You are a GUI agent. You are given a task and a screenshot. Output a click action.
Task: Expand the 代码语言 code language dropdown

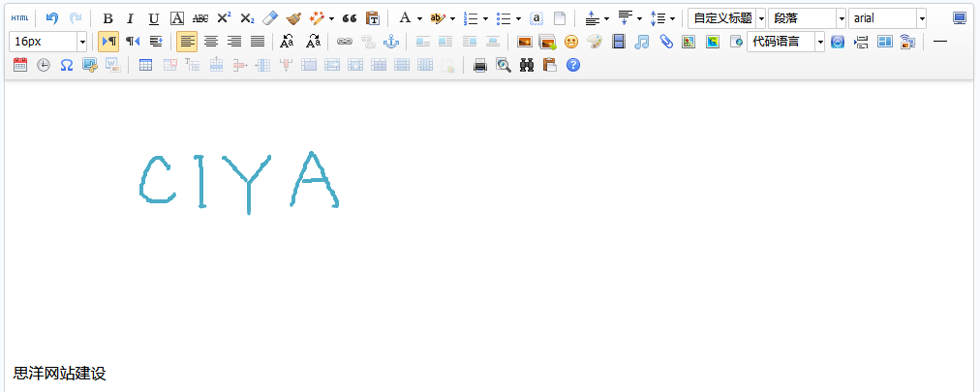coord(820,42)
